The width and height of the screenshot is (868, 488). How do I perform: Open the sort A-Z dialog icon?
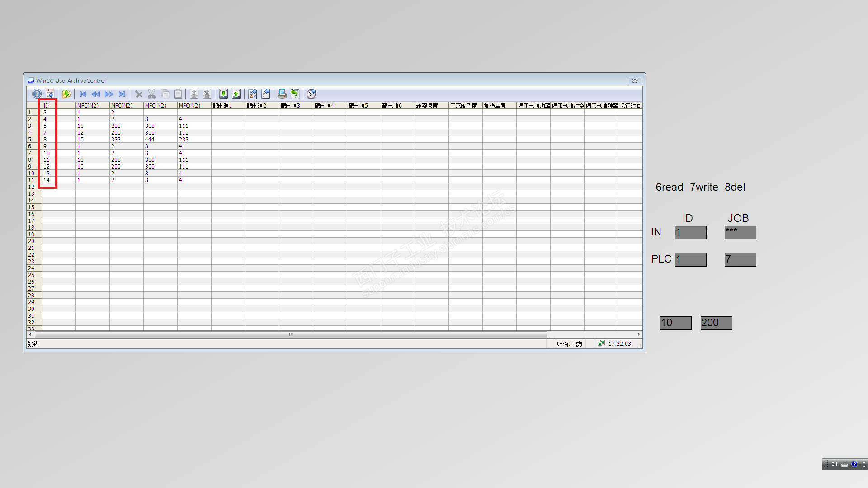pos(253,94)
